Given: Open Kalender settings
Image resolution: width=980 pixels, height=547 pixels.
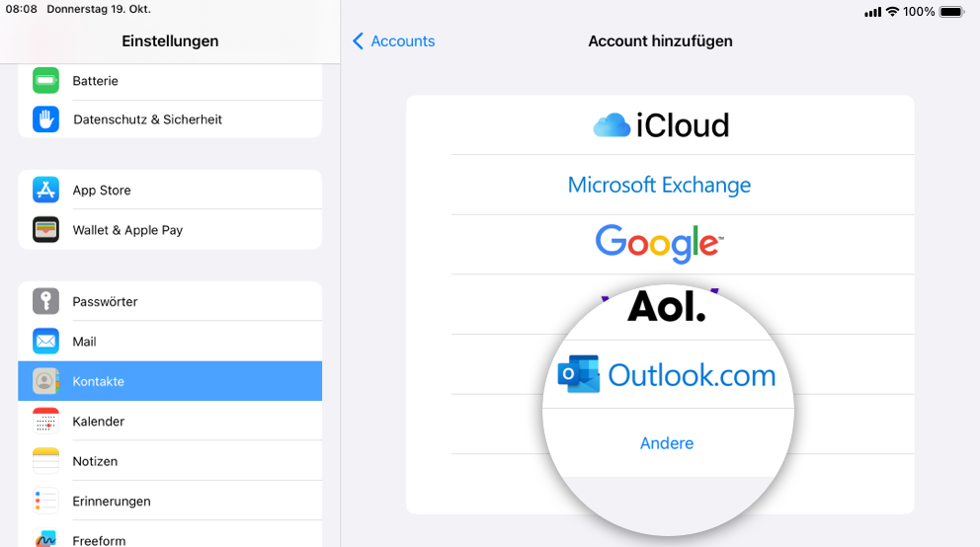Looking at the screenshot, I should pos(170,421).
